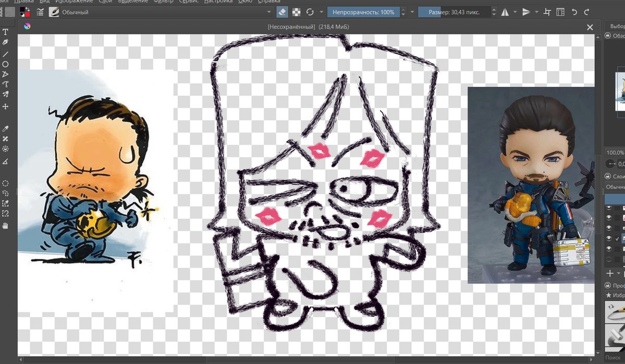
Task: Select the Pan hand tool
Action: [6, 226]
